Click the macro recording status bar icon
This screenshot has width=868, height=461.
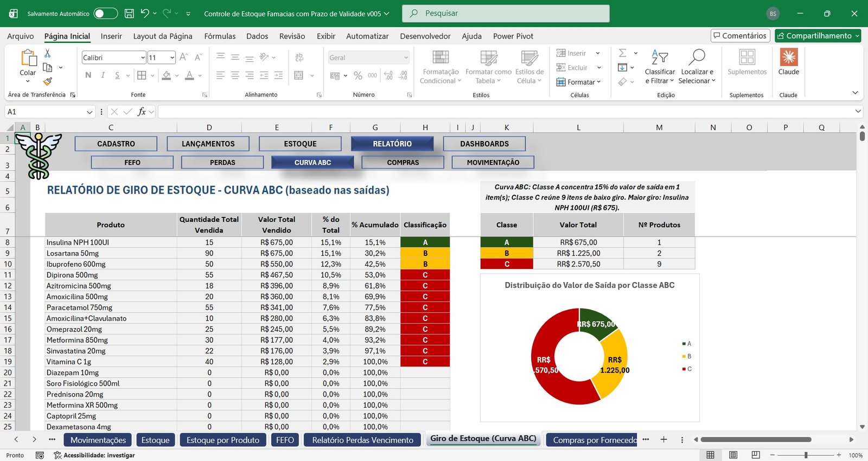(x=40, y=455)
